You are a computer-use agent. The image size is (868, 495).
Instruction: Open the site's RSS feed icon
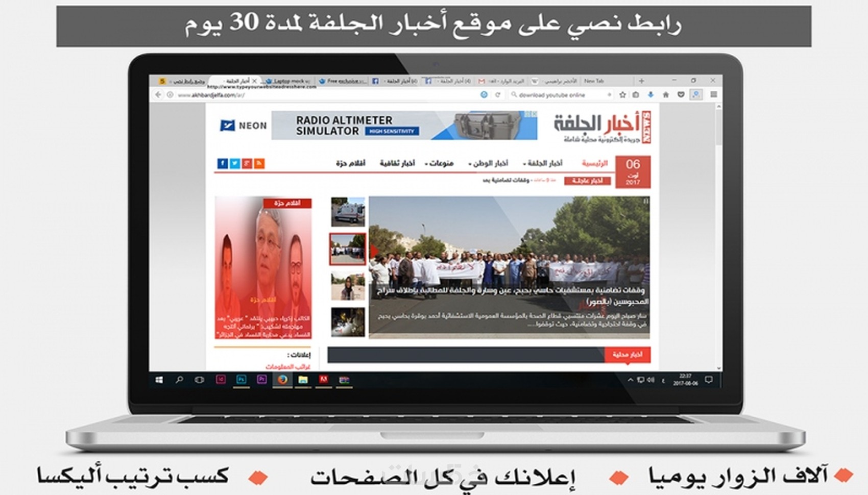click(259, 163)
